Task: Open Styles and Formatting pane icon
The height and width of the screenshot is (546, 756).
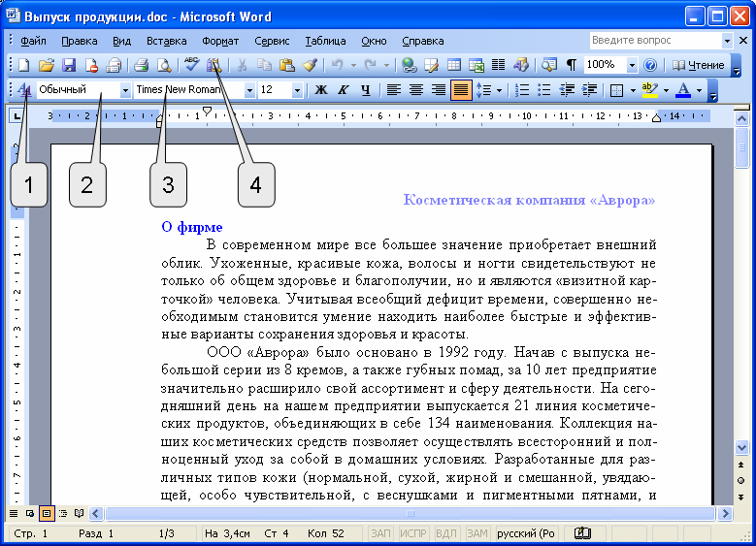Action: coord(23,89)
